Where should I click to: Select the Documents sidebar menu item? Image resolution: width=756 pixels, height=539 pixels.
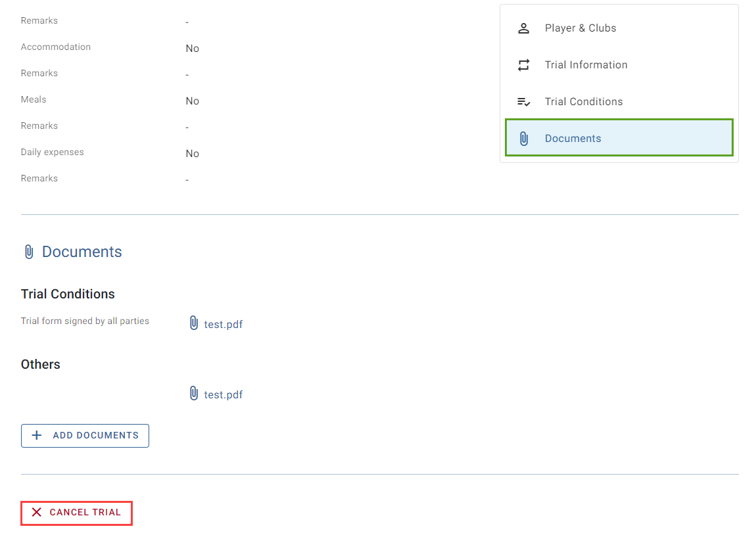point(619,138)
